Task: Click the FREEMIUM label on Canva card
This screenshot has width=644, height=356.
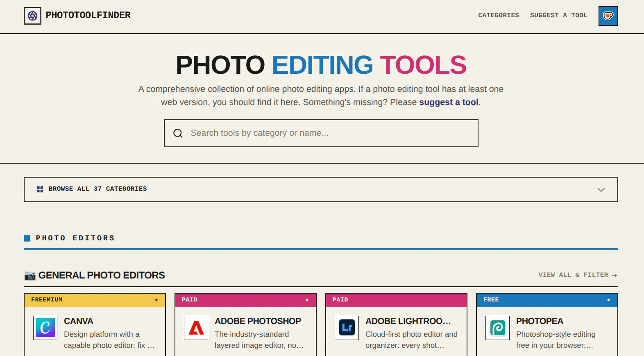Action: tap(47, 300)
